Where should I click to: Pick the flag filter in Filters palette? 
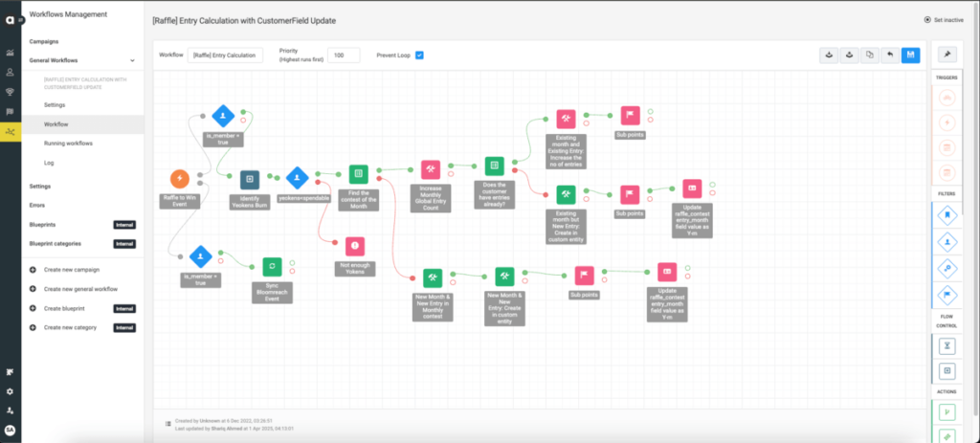pyautogui.click(x=947, y=294)
